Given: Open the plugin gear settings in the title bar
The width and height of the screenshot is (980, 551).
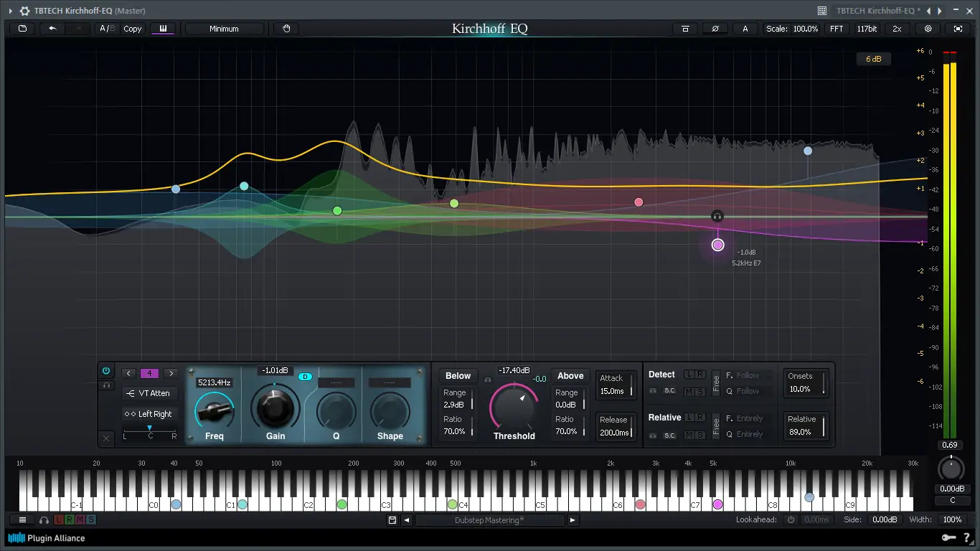Looking at the screenshot, I should 24,11.
